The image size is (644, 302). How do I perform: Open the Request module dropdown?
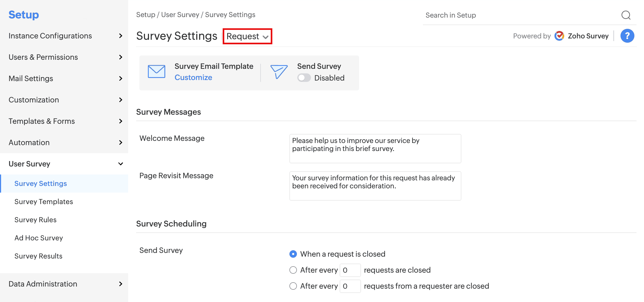coord(247,36)
